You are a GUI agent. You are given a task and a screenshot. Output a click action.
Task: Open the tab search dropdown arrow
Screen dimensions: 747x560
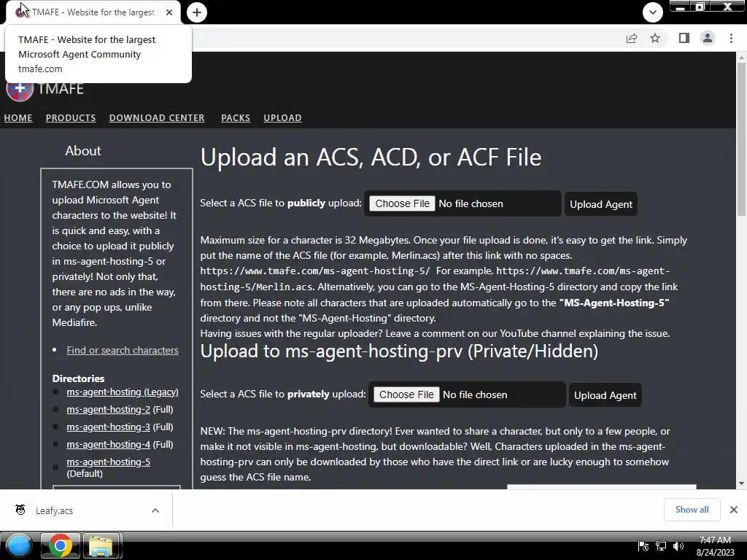[x=653, y=12]
